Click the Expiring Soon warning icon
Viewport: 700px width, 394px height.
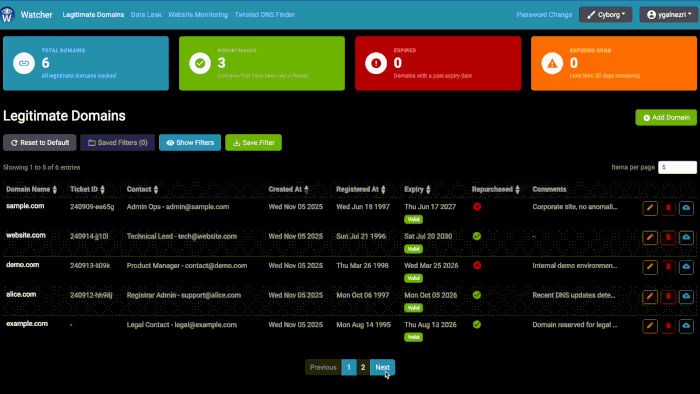click(x=552, y=63)
